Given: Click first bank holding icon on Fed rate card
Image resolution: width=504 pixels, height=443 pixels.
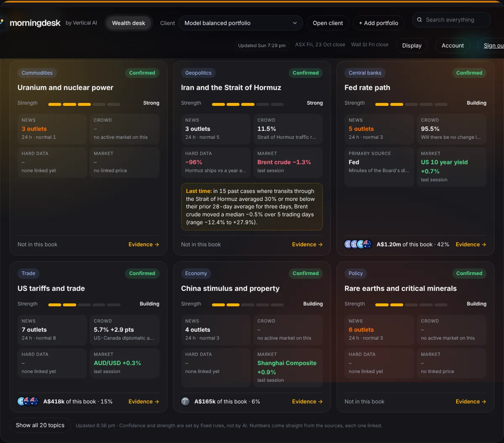Looking at the screenshot, I should 349,244.
